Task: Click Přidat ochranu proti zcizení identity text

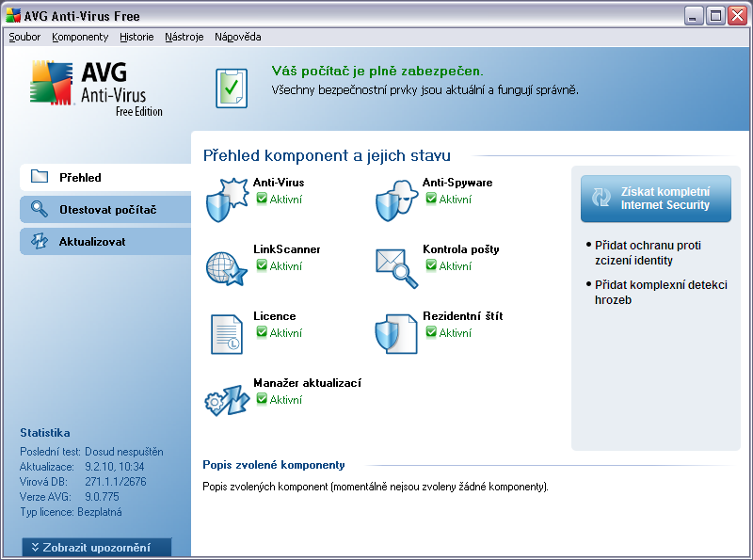Action: [648, 252]
